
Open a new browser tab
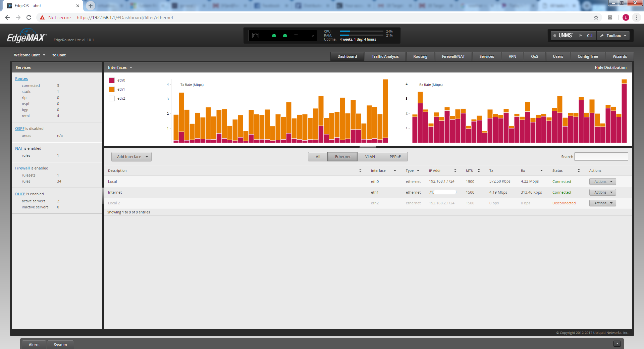pos(91,6)
